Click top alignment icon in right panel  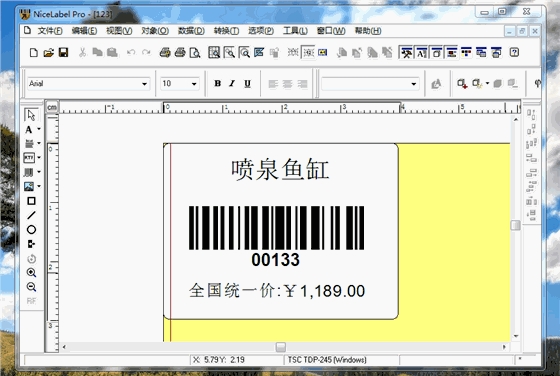click(x=531, y=115)
